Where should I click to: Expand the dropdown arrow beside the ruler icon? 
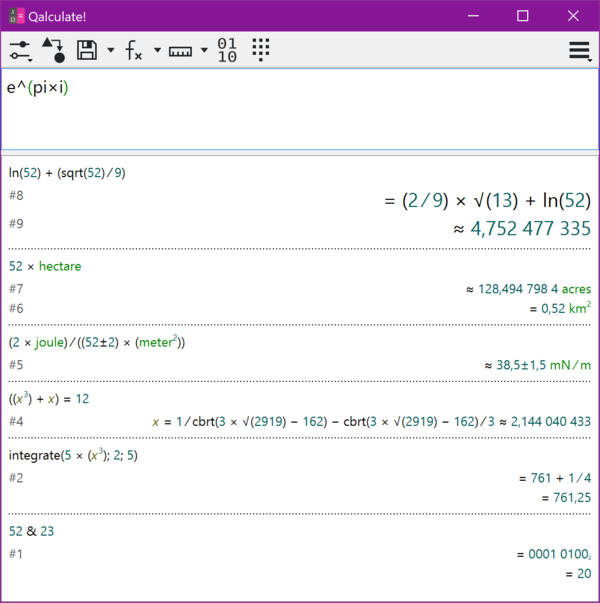(x=204, y=50)
